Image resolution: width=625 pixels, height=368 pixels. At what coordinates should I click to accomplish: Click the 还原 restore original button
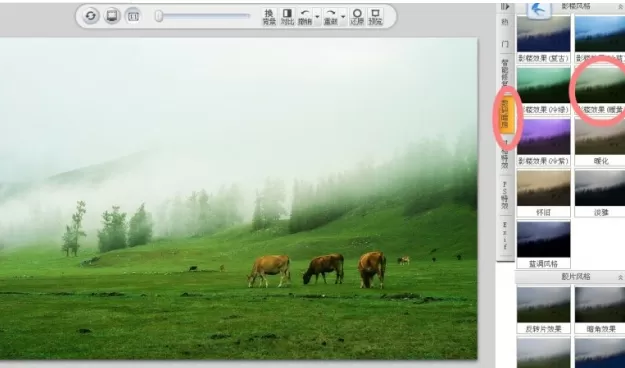(357, 18)
